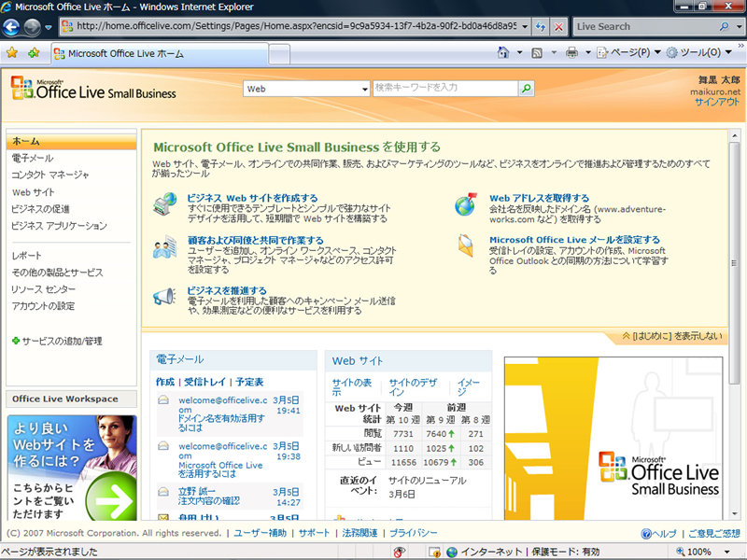The height and width of the screenshot is (560, 747).
Task: Click the people collaboration icon
Action: 165,246
